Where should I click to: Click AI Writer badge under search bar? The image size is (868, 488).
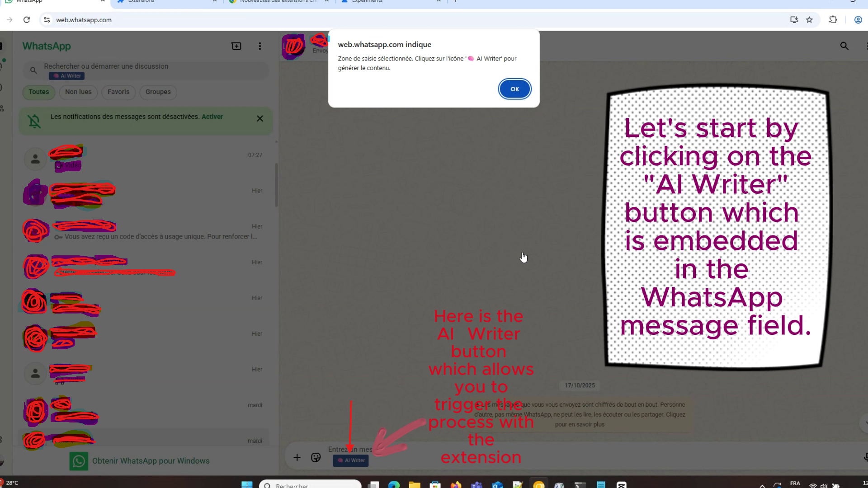pyautogui.click(x=67, y=76)
